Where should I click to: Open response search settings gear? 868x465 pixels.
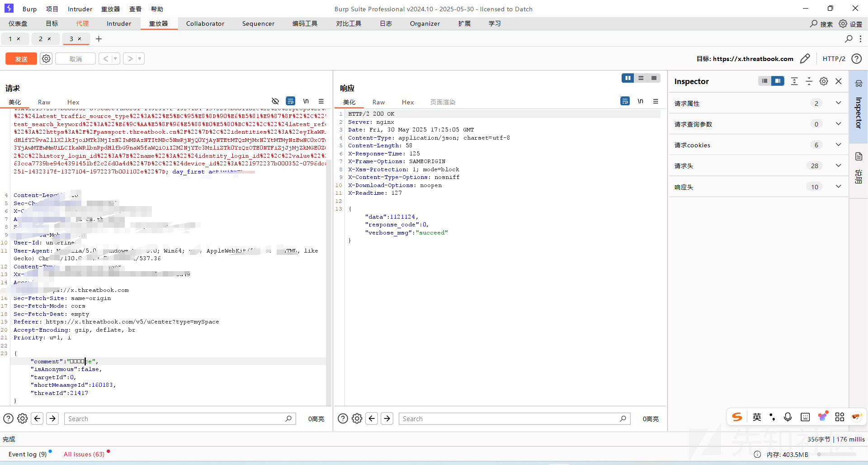coord(357,418)
